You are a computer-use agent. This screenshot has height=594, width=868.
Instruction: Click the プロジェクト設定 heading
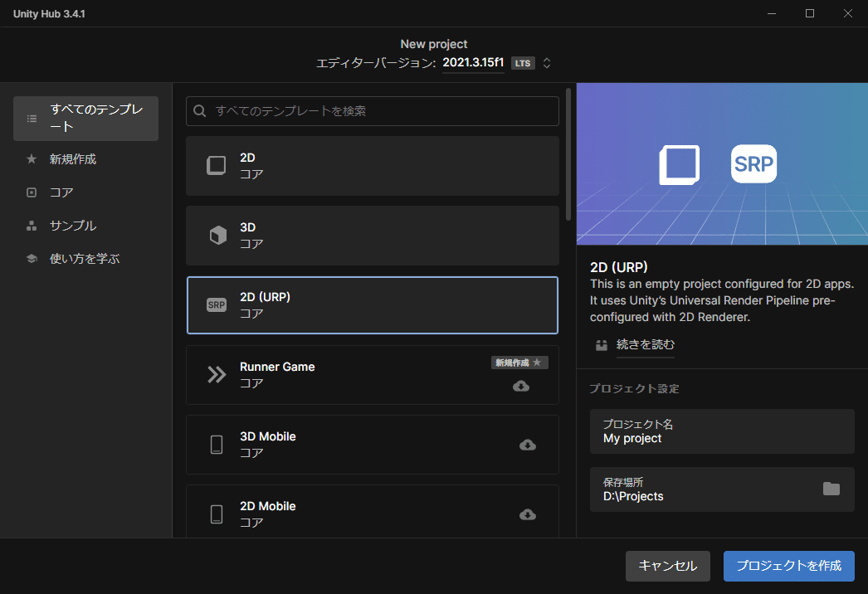(x=634, y=388)
